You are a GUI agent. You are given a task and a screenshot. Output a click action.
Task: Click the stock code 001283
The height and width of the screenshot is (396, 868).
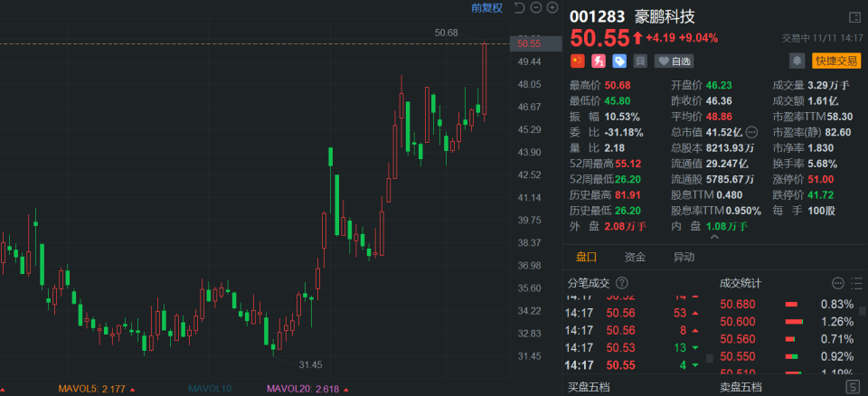coord(598,16)
